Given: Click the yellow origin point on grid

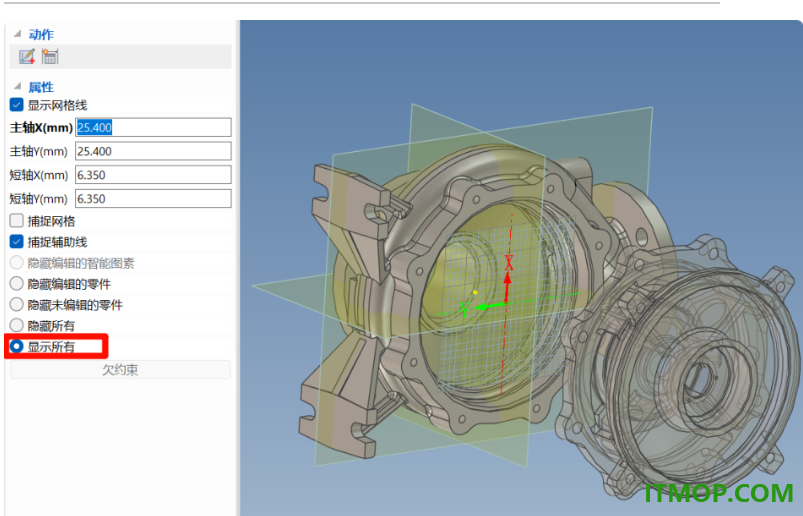Looking at the screenshot, I should [475, 293].
